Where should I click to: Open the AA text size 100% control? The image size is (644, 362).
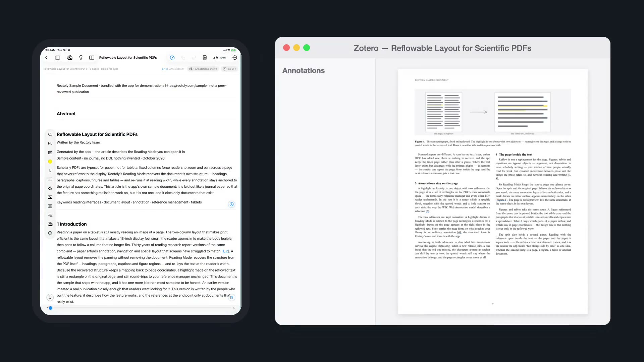(220, 58)
